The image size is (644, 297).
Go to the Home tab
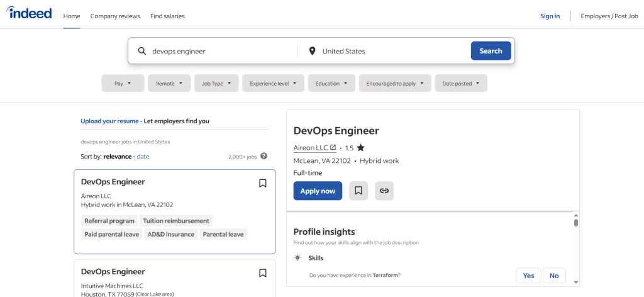coord(72,16)
